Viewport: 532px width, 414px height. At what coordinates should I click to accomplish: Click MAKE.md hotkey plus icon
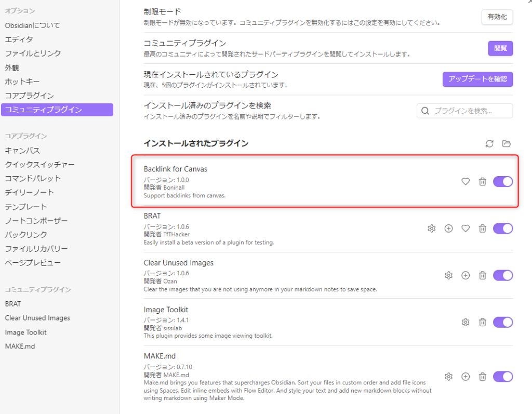tap(465, 376)
